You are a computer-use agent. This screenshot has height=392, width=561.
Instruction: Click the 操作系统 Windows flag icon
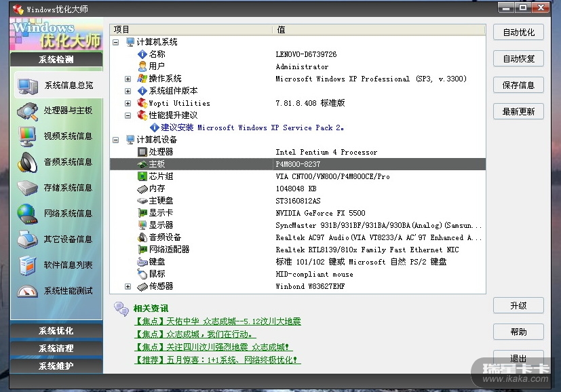142,78
